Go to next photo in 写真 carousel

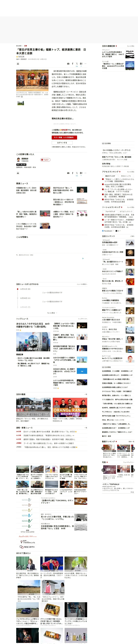point(133,470)
